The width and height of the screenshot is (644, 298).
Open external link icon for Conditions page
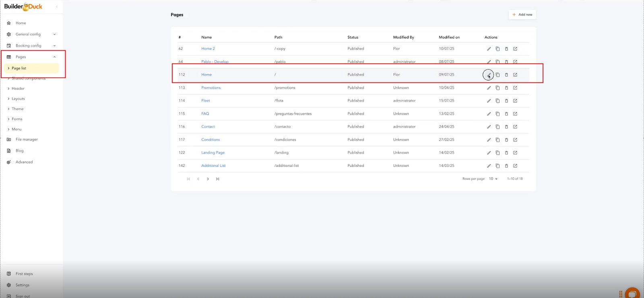pos(515,140)
